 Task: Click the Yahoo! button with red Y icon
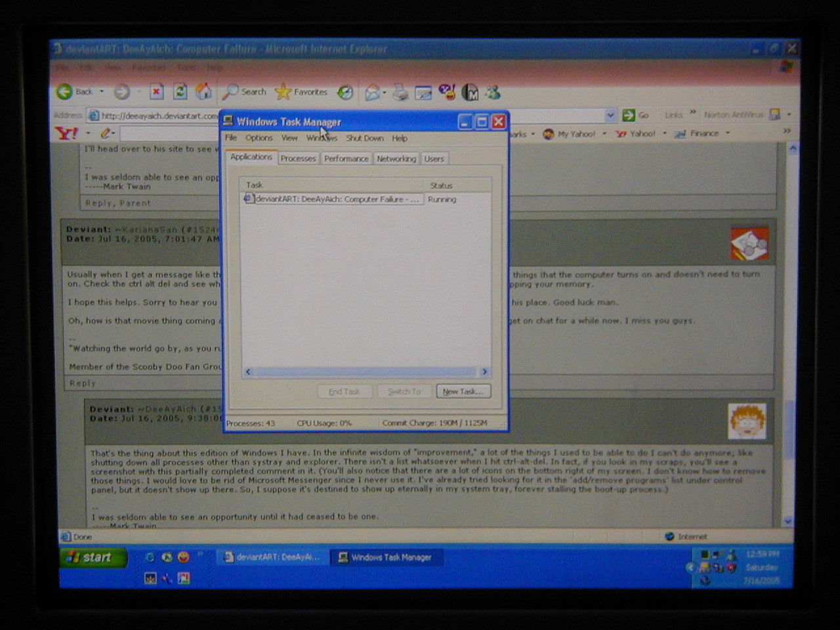(x=635, y=134)
